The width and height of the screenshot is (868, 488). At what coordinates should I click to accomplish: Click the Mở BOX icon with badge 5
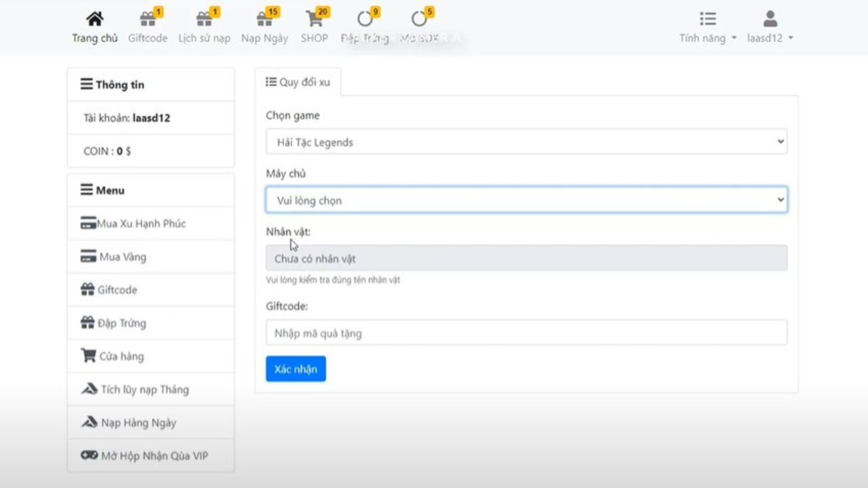(420, 19)
